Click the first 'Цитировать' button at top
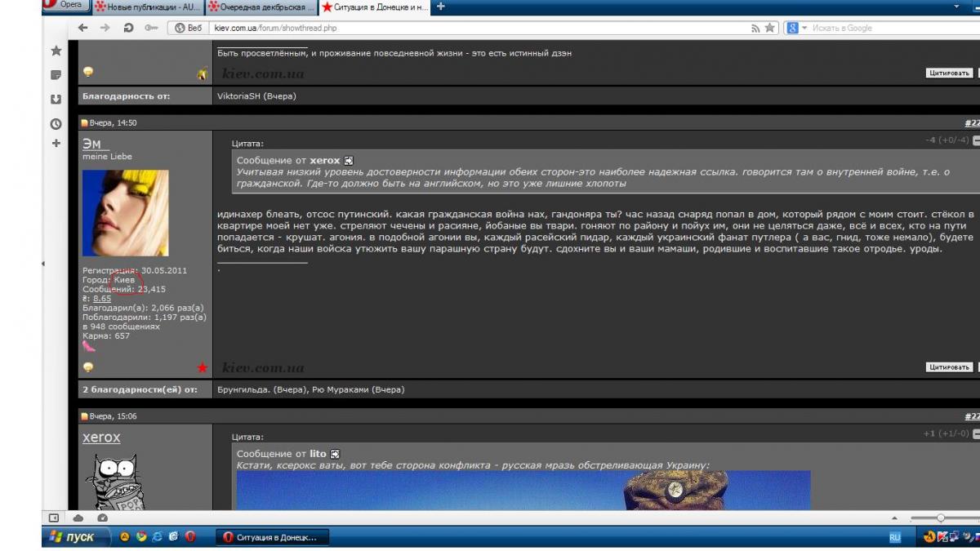The width and height of the screenshot is (980, 551). tap(951, 73)
